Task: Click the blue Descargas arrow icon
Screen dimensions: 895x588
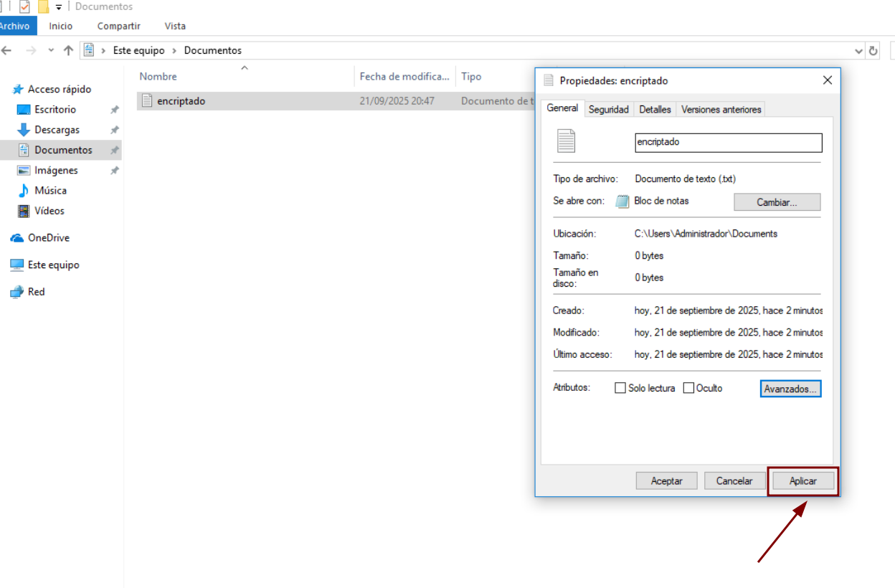Action: coord(24,130)
